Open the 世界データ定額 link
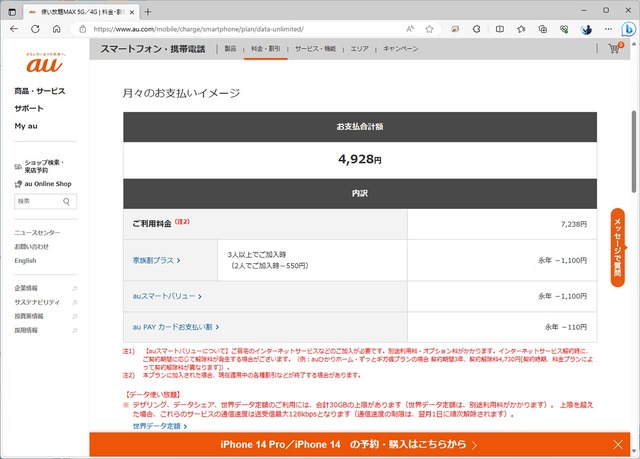The width and height of the screenshot is (640, 459). pyautogui.click(x=160, y=426)
